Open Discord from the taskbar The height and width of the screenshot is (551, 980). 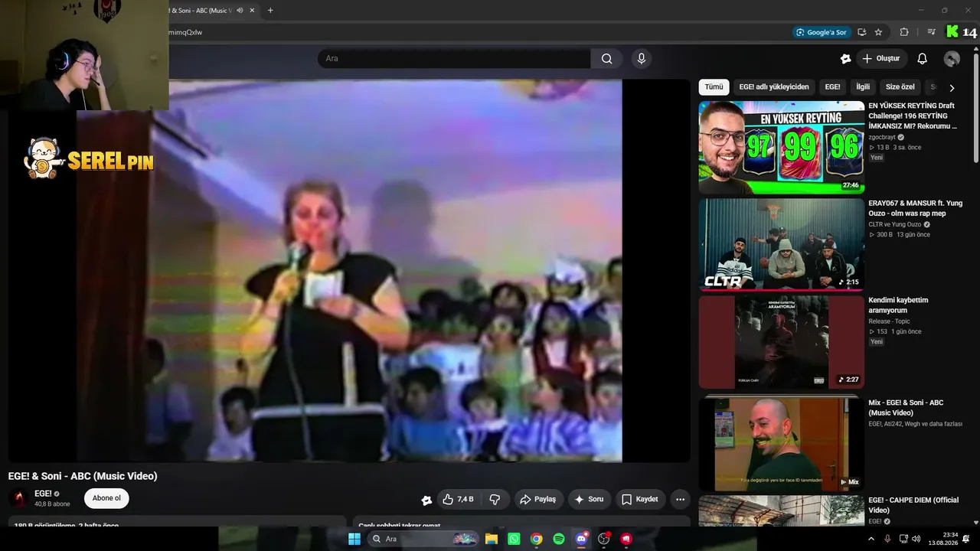pyautogui.click(x=582, y=539)
